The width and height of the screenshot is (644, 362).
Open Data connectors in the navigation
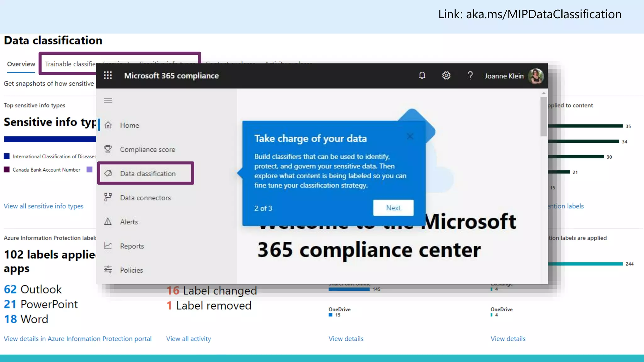[x=145, y=198]
